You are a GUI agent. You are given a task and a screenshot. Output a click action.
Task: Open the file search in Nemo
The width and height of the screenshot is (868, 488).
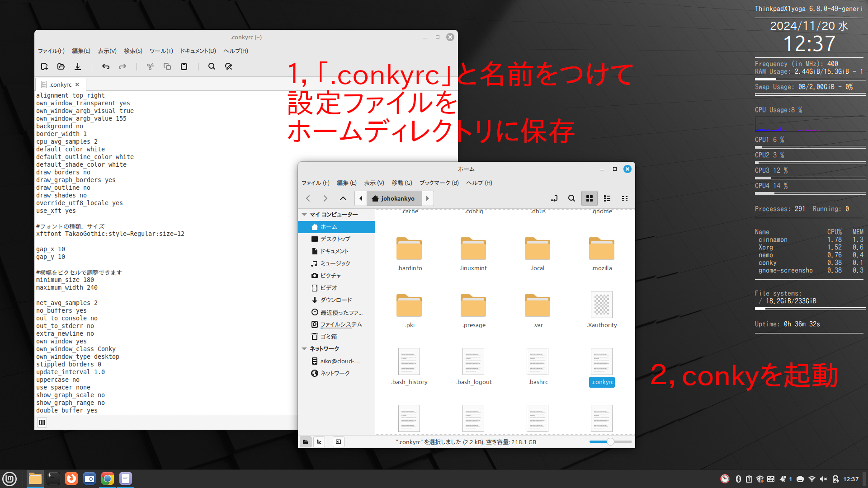[571, 198]
